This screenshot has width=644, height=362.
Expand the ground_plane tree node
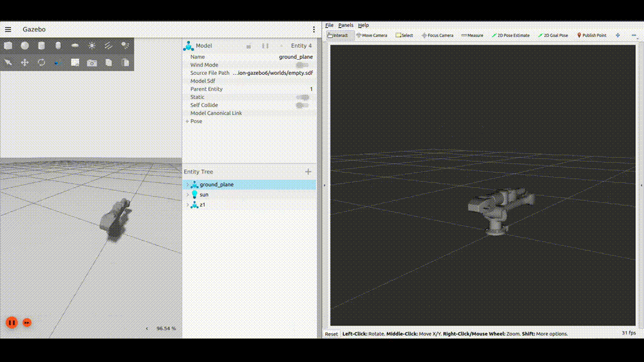tap(187, 185)
